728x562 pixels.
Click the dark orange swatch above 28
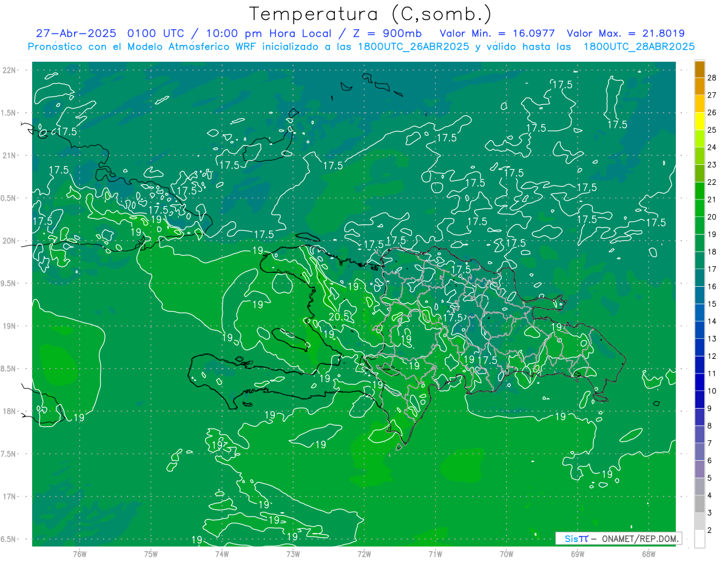(x=699, y=69)
